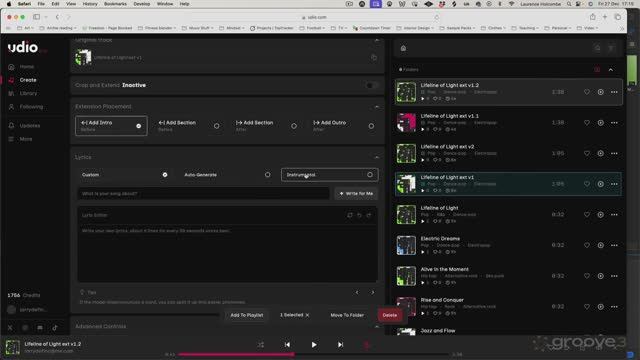Collapse the Lyrics section
640x360 pixels.
(376, 158)
